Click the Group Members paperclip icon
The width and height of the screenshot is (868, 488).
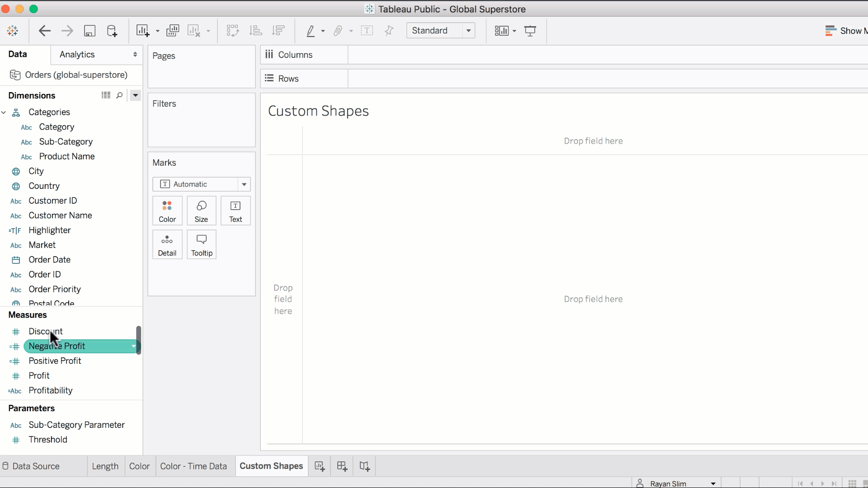tap(338, 31)
